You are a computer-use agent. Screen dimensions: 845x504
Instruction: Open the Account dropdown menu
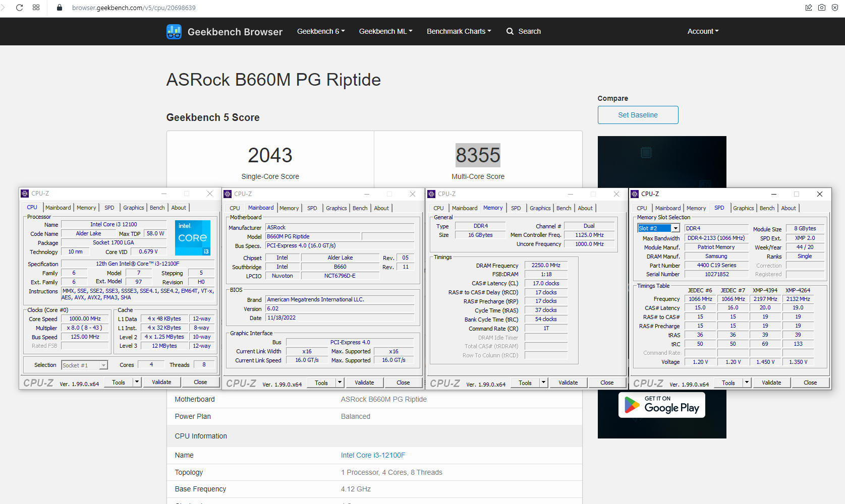coord(703,31)
